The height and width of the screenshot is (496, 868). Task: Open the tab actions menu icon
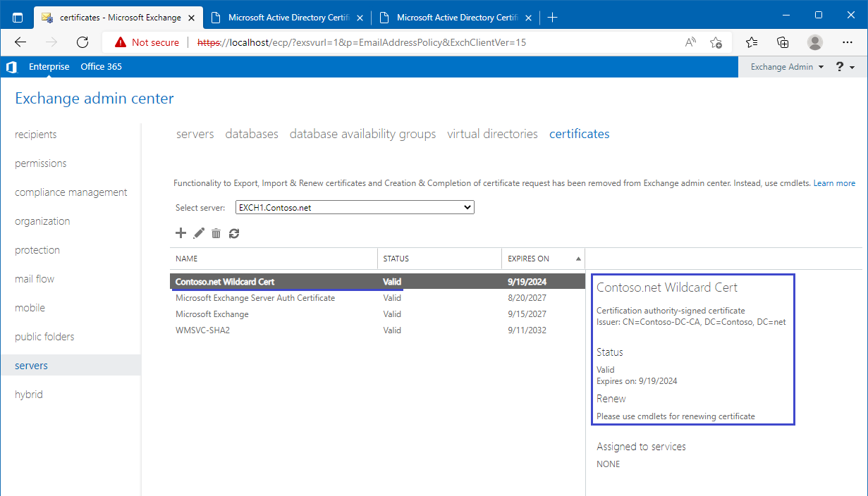pos(18,17)
